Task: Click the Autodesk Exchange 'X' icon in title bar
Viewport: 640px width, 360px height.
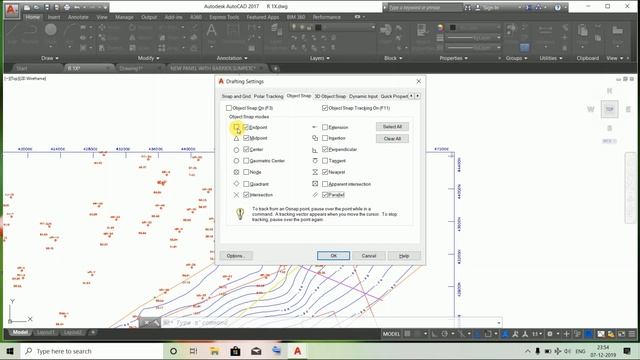Action: (529, 7)
